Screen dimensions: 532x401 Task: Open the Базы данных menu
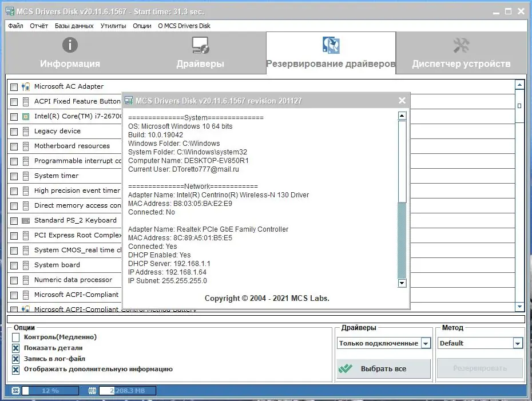click(x=74, y=26)
